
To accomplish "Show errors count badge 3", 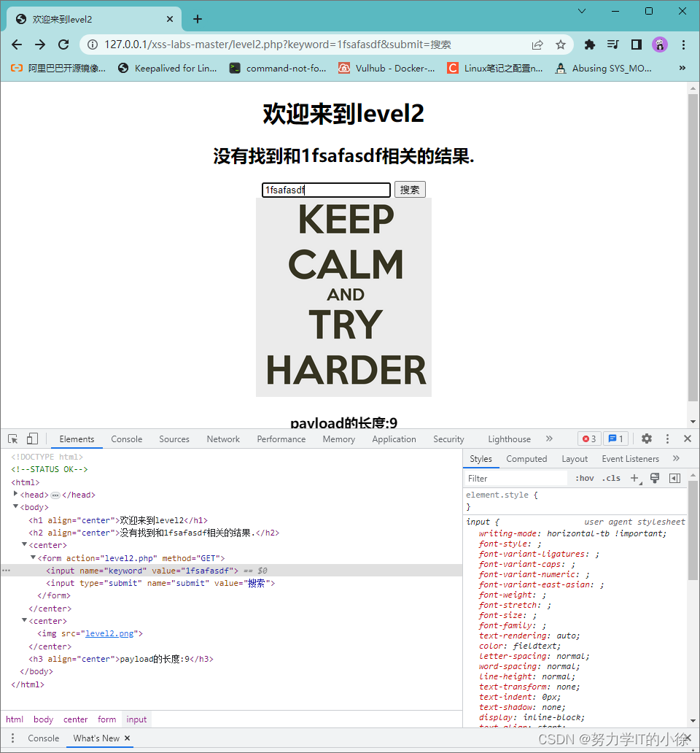I will (589, 439).
